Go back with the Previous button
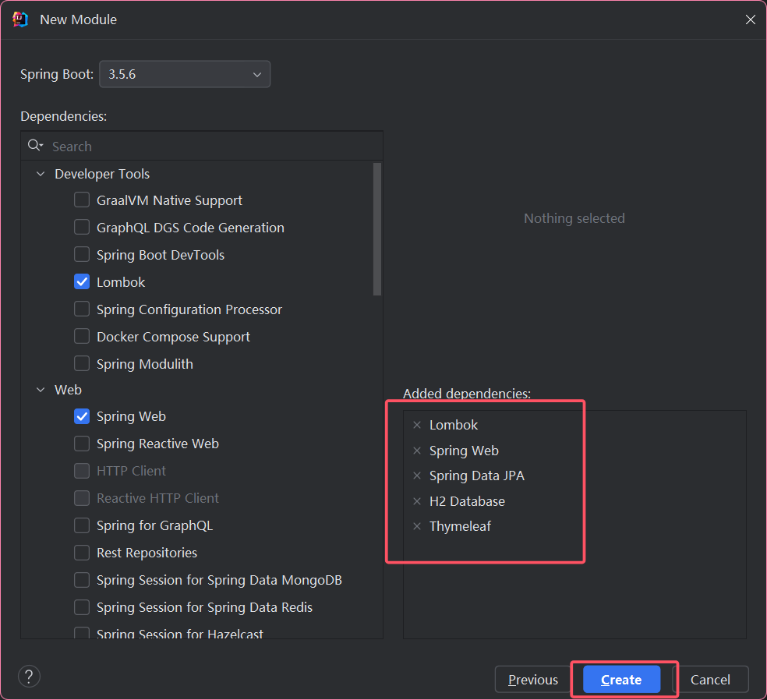The image size is (767, 700). point(532,680)
